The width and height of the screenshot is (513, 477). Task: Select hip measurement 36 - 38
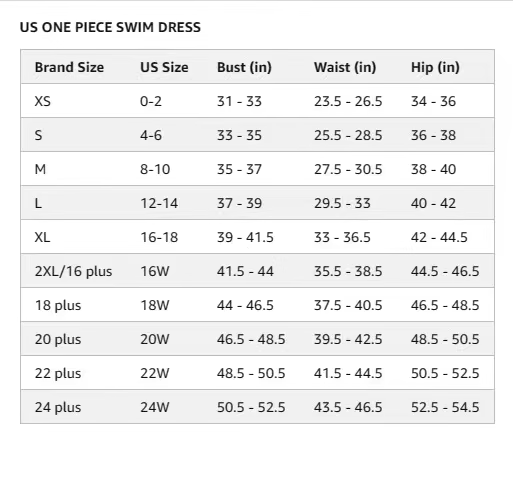click(433, 135)
